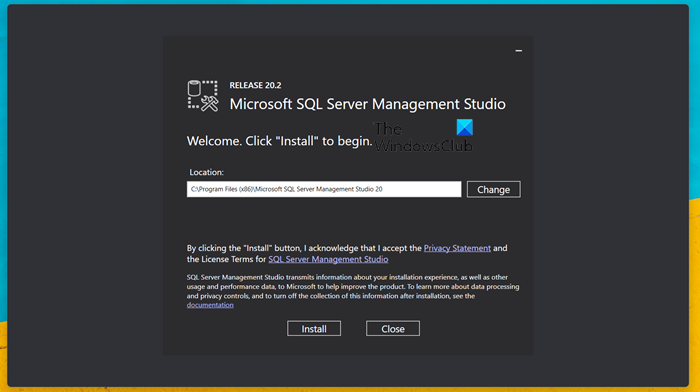The width and height of the screenshot is (700, 392).
Task: Click the Location: label above the path
Action: (206, 172)
